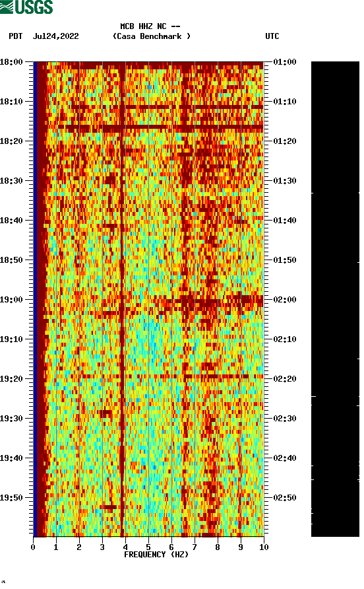Click the 02:50 UTC time label
The height and width of the screenshot is (589, 364).
pos(285,498)
